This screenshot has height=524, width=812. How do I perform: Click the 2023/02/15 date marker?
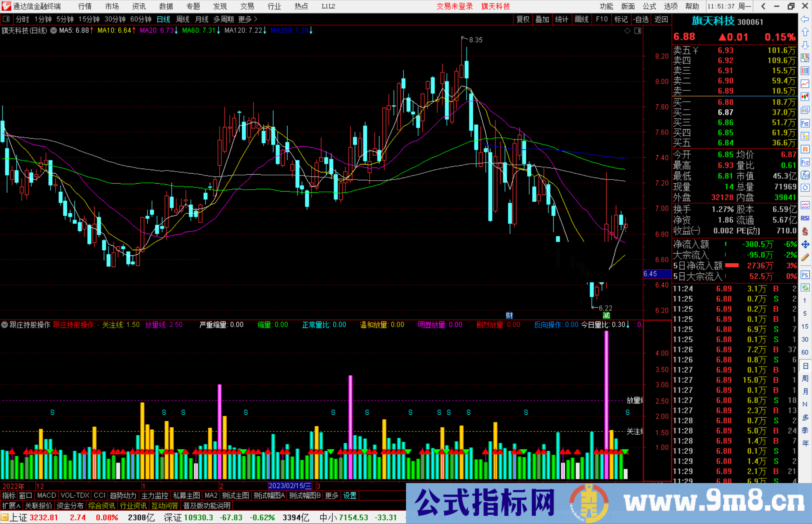(289, 486)
